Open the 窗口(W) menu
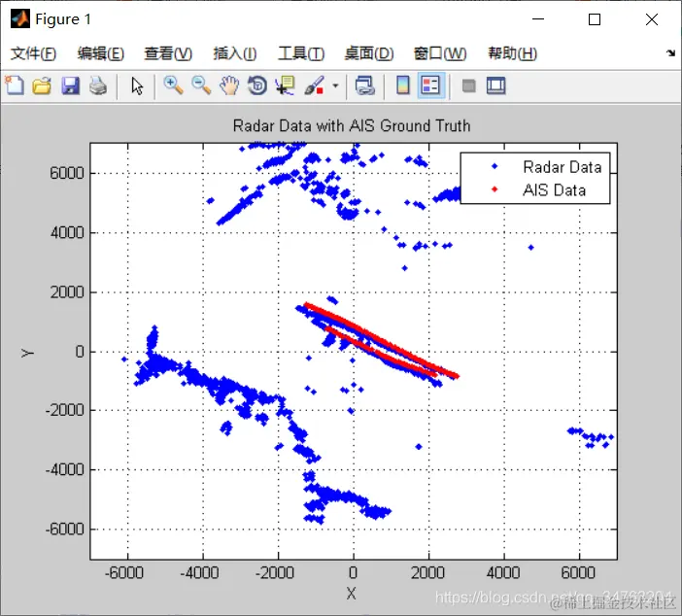 (440, 53)
